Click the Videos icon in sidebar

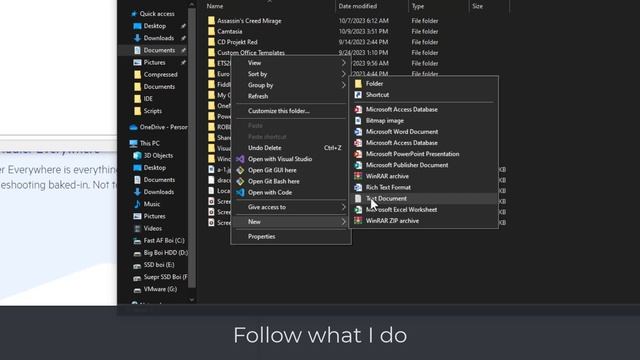(x=137, y=228)
